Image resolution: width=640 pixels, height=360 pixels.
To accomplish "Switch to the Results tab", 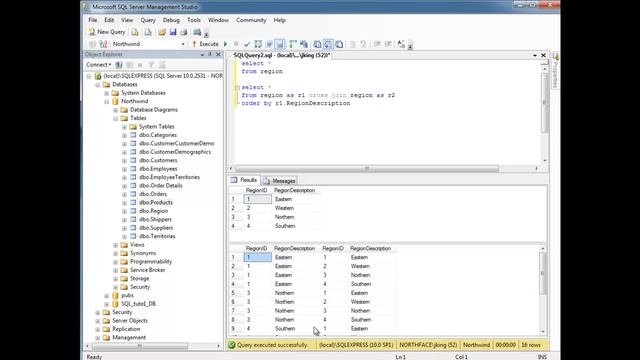I will click(244, 180).
